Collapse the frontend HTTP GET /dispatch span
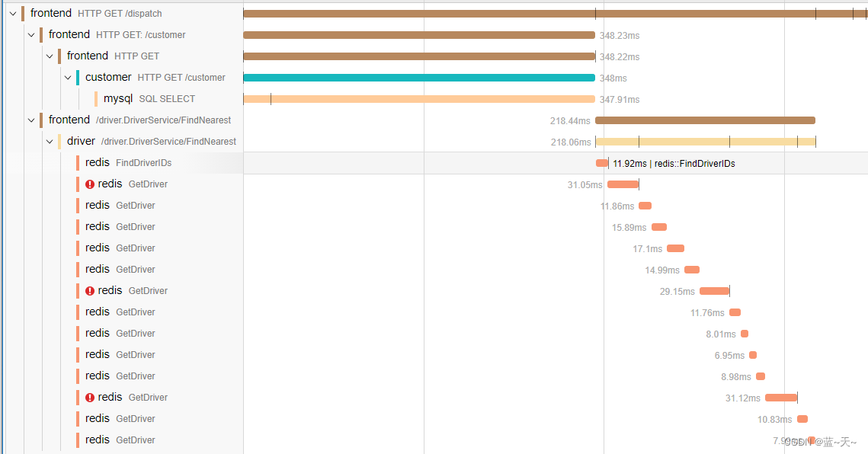The width and height of the screenshot is (868, 454). pos(12,13)
